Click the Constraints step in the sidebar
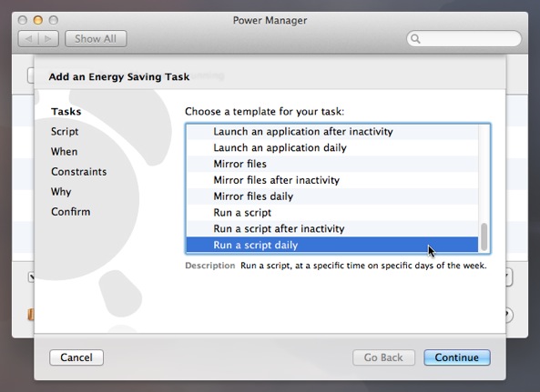The width and height of the screenshot is (540, 392). (79, 171)
